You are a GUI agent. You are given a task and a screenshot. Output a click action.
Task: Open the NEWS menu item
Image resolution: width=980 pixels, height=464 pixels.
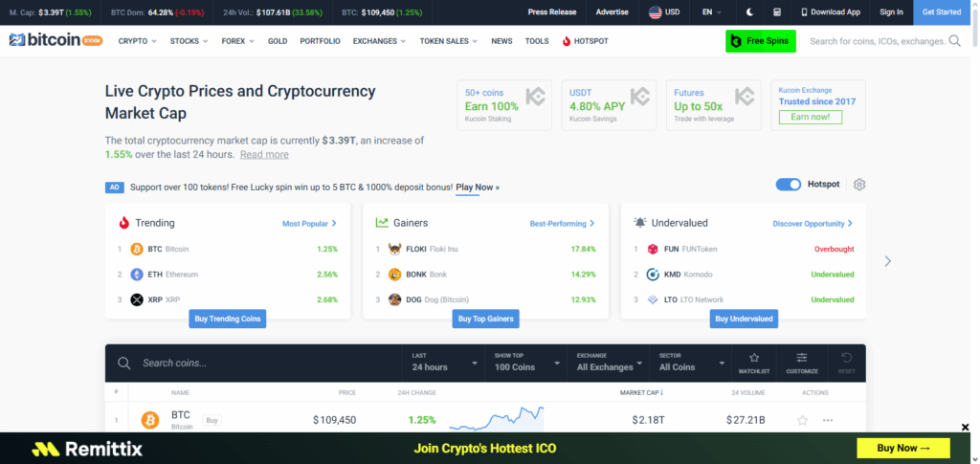pos(501,41)
